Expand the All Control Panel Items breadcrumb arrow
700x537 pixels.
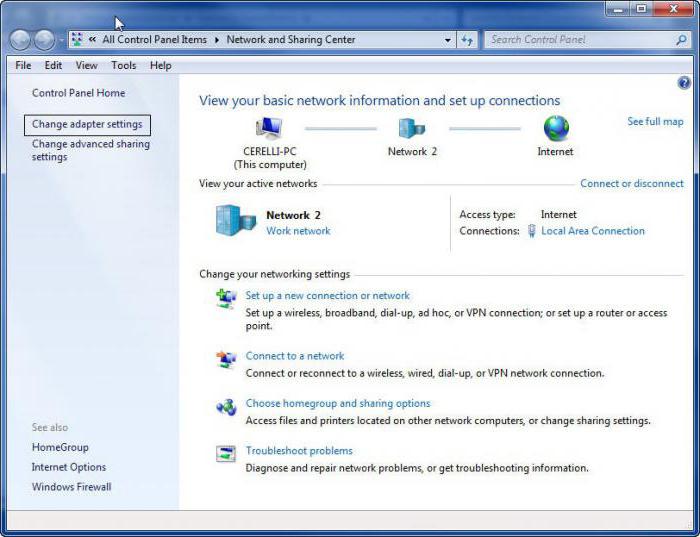click(x=217, y=40)
